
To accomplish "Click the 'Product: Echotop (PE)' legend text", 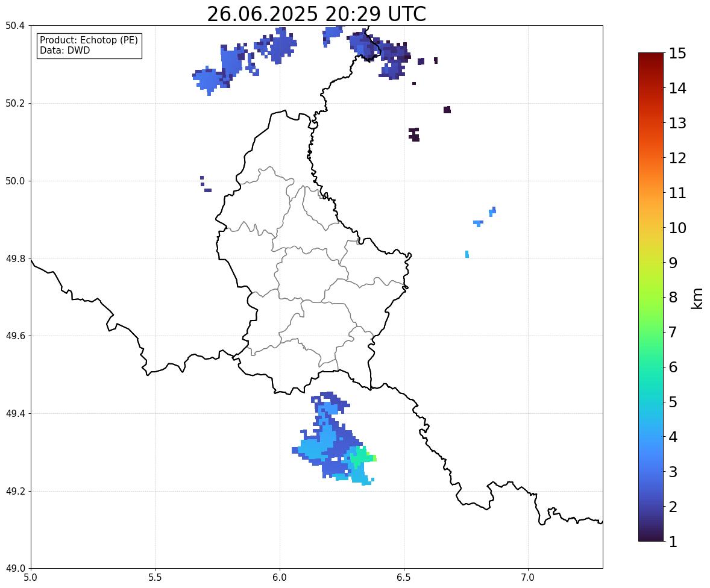I will click(89, 40).
